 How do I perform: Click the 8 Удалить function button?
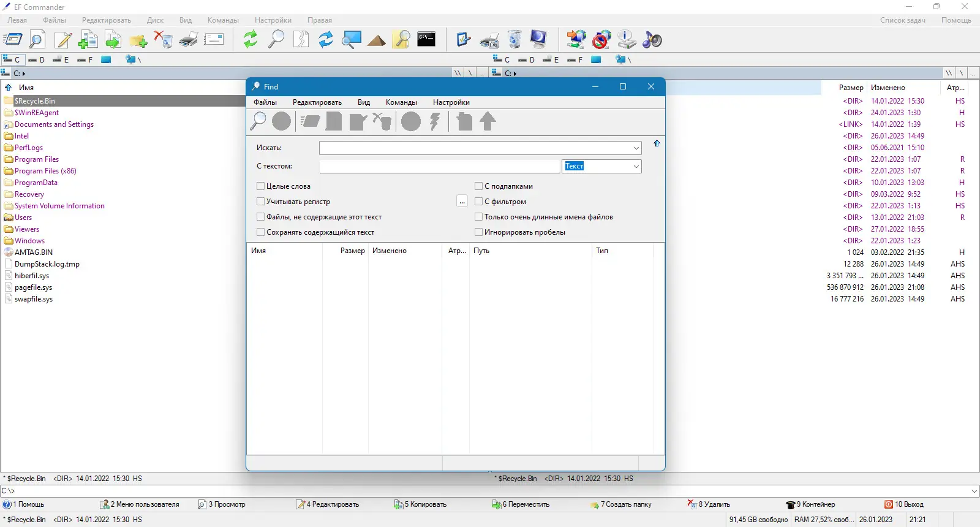[709, 504]
